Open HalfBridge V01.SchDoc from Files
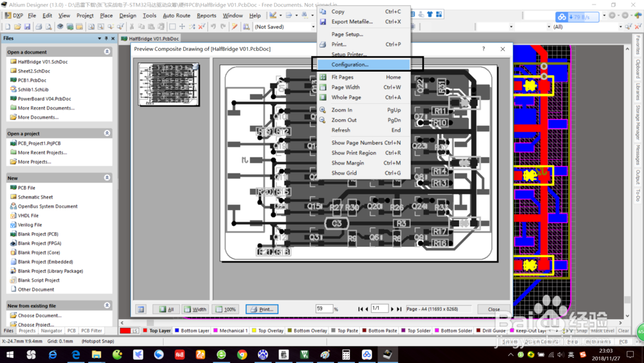Screen dimensions: 644x363 (x=43, y=62)
